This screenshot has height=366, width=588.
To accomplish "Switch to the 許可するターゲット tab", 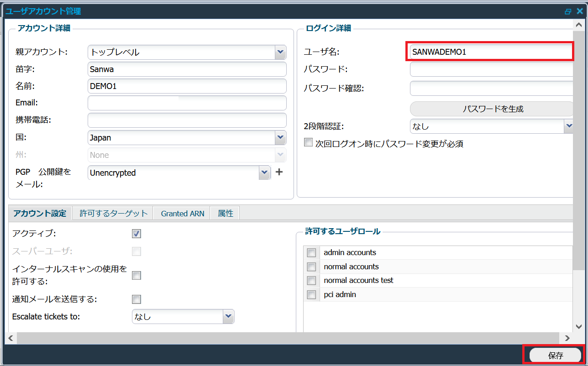I will (114, 213).
